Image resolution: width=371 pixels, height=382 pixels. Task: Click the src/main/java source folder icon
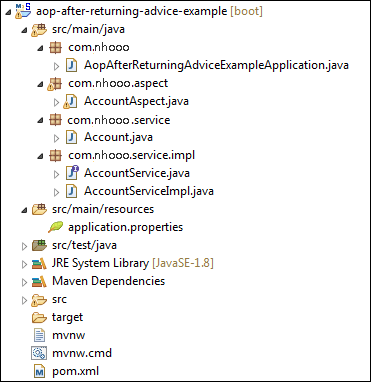point(39,29)
